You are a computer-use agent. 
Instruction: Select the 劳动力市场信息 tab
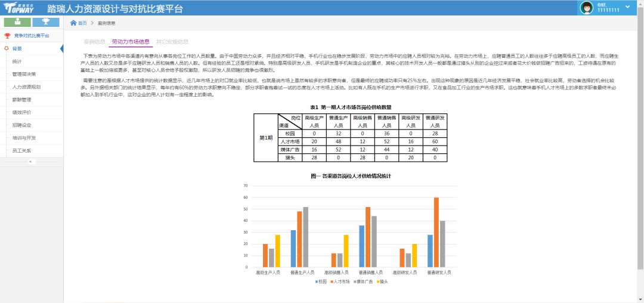tap(131, 42)
